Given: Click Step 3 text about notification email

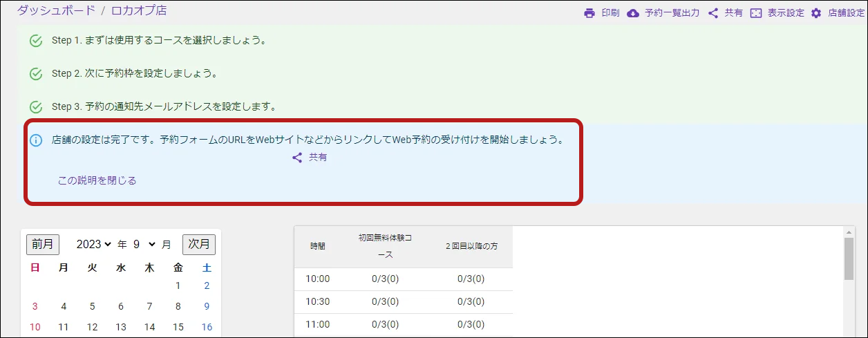Looking at the screenshot, I should tap(164, 106).
